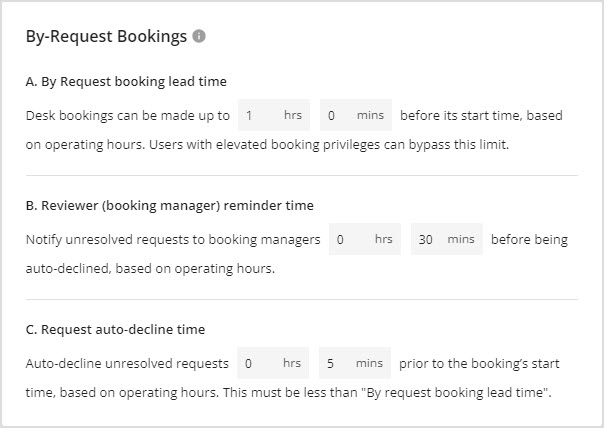
Task: Click the 'hrs' unit label in lead time row
Action: (292, 115)
